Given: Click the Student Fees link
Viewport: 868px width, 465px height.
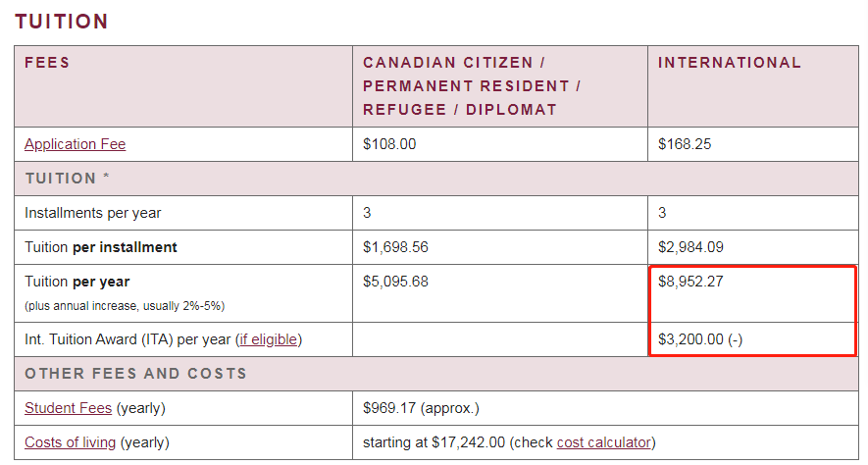Looking at the screenshot, I should tap(68, 408).
